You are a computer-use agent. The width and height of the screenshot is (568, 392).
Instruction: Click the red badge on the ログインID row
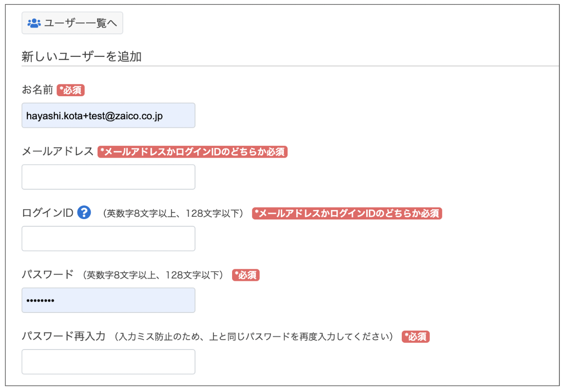[x=347, y=213]
